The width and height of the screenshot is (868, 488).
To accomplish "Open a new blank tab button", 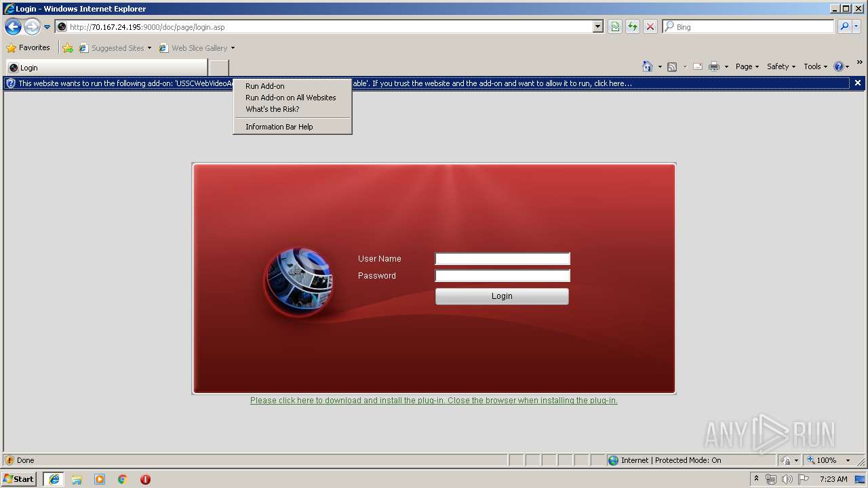I will [219, 68].
